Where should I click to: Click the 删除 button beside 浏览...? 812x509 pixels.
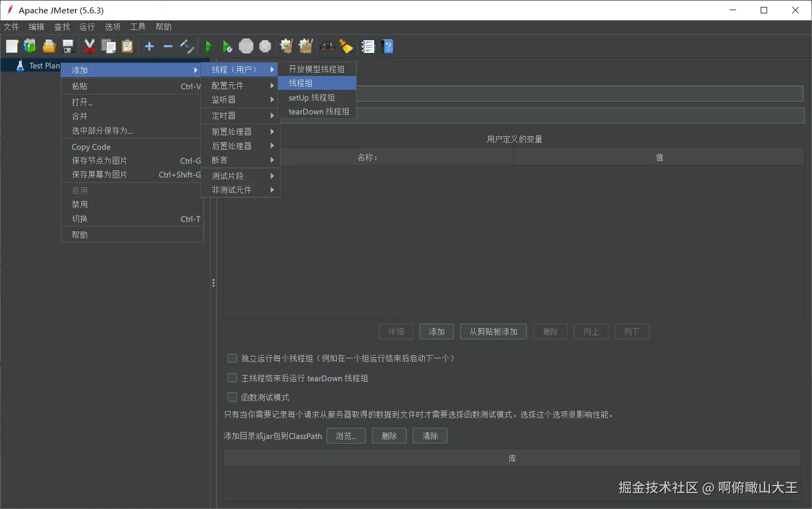tap(389, 436)
